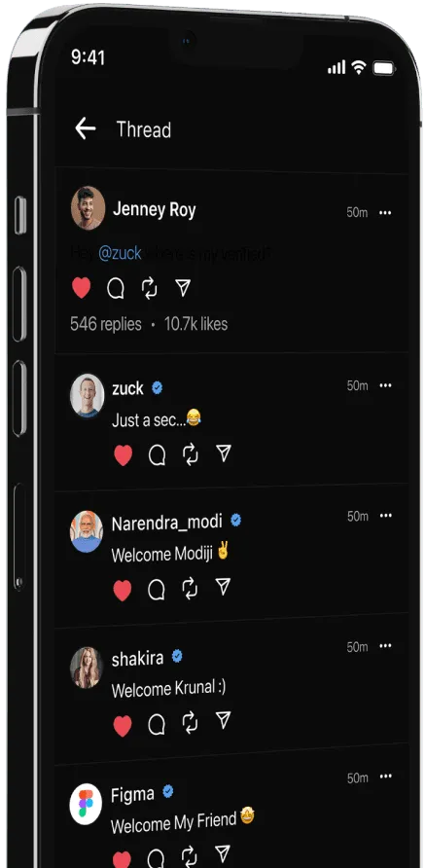The height and width of the screenshot is (868, 426).
Task: Open zuck's profile picture
Action: pyautogui.click(x=87, y=395)
